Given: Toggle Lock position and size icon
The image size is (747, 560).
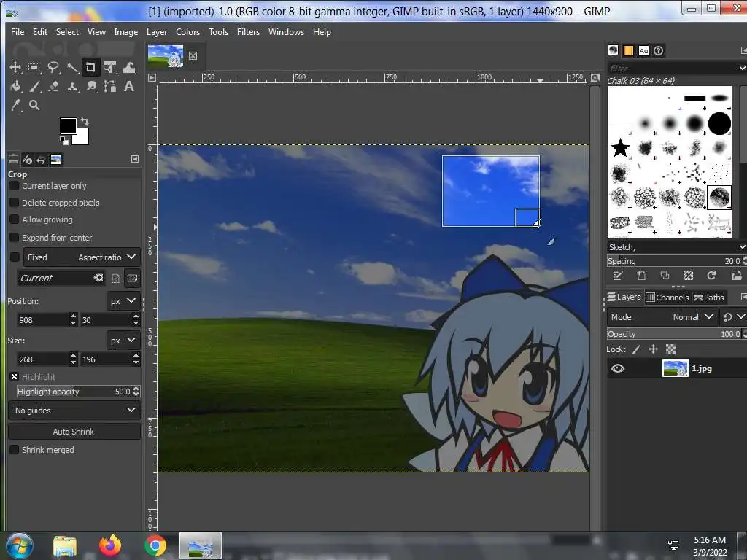Looking at the screenshot, I should [653, 349].
